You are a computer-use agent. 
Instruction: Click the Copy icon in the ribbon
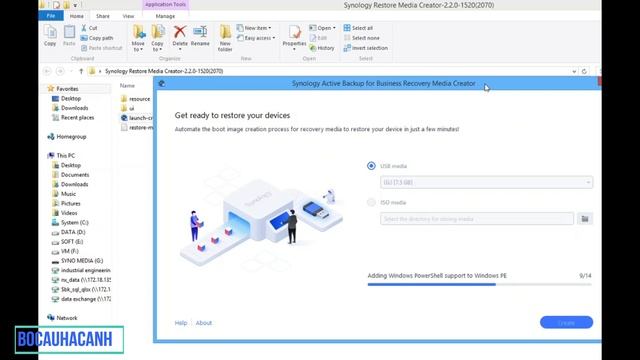50,36
